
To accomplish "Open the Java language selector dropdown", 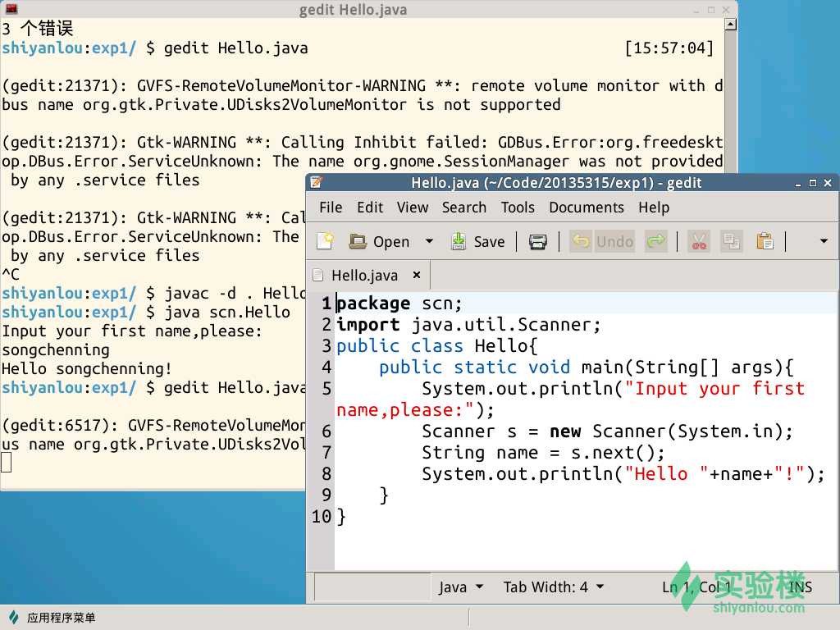I will click(x=461, y=587).
